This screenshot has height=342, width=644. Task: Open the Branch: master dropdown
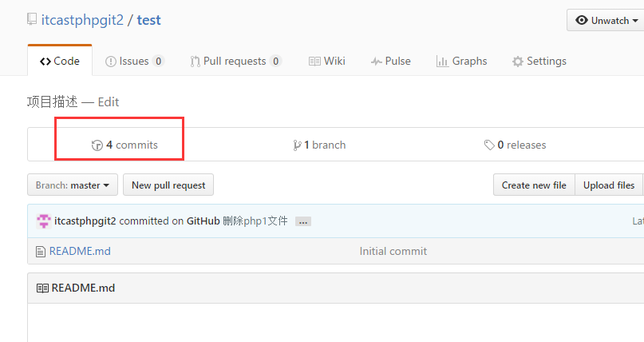[x=73, y=185]
